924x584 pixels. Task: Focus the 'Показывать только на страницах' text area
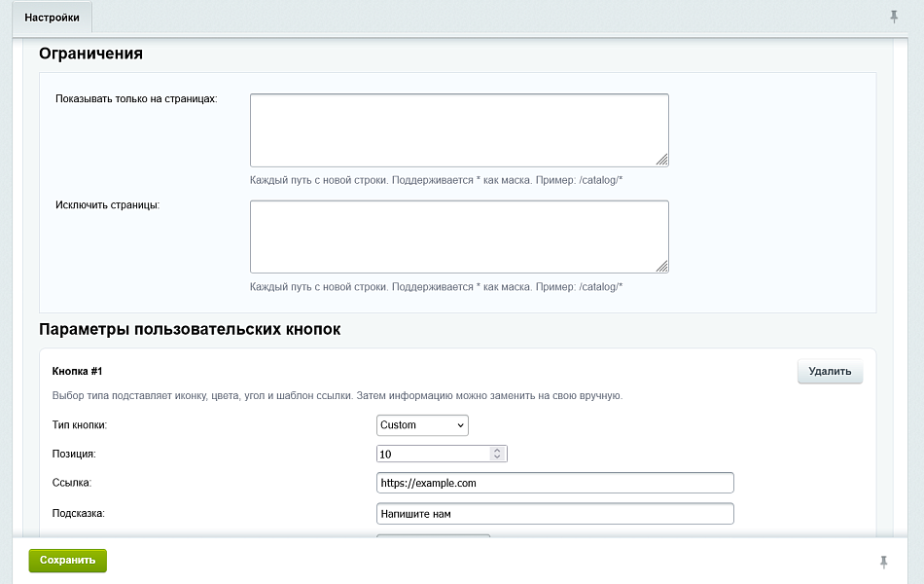point(458,130)
